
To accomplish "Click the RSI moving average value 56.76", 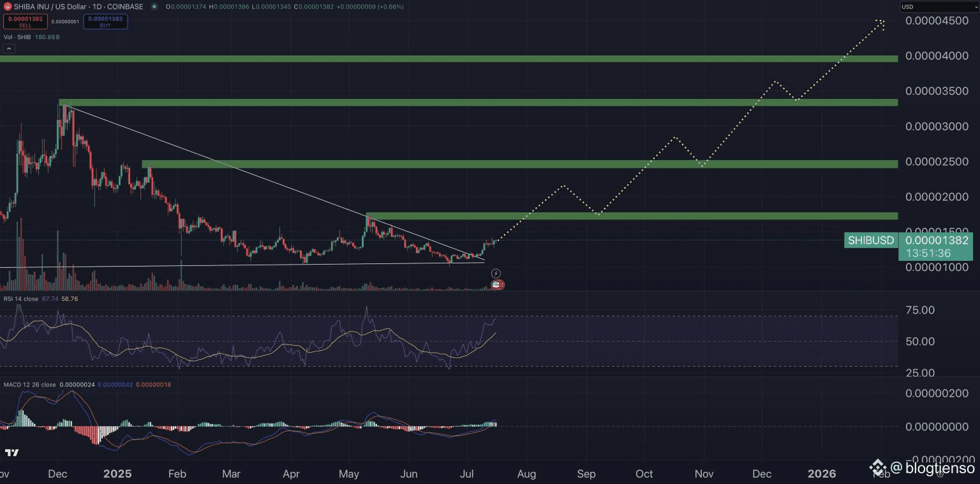I will [70, 298].
